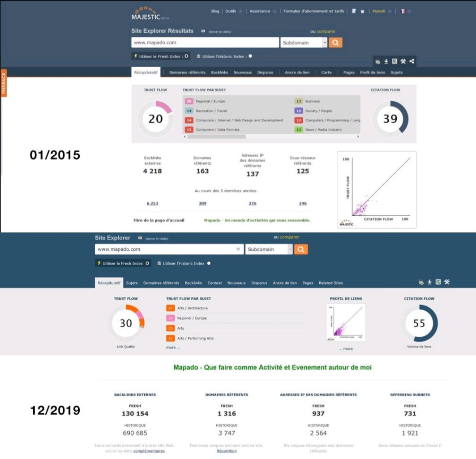
Task: Open the Manelli account dropdown
Action: 390,12
